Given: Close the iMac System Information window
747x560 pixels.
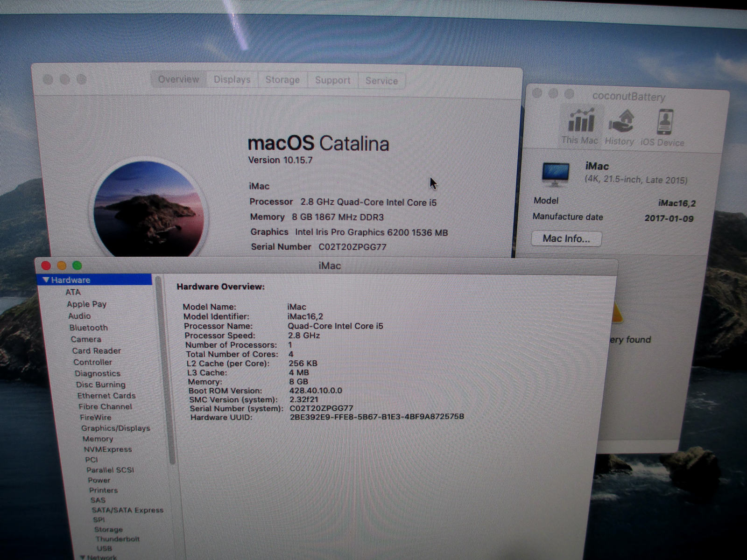Looking at the screenshot, I should click(x=46, y=266).
